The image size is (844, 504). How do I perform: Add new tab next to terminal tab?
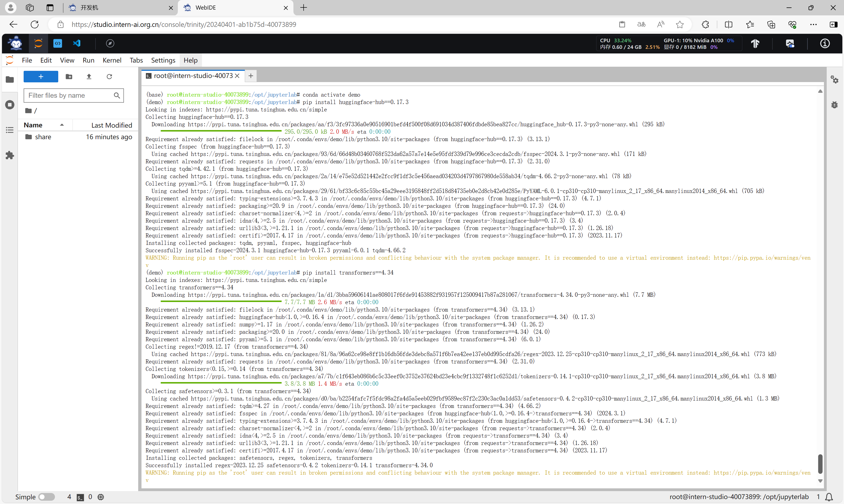click(251, 76)
